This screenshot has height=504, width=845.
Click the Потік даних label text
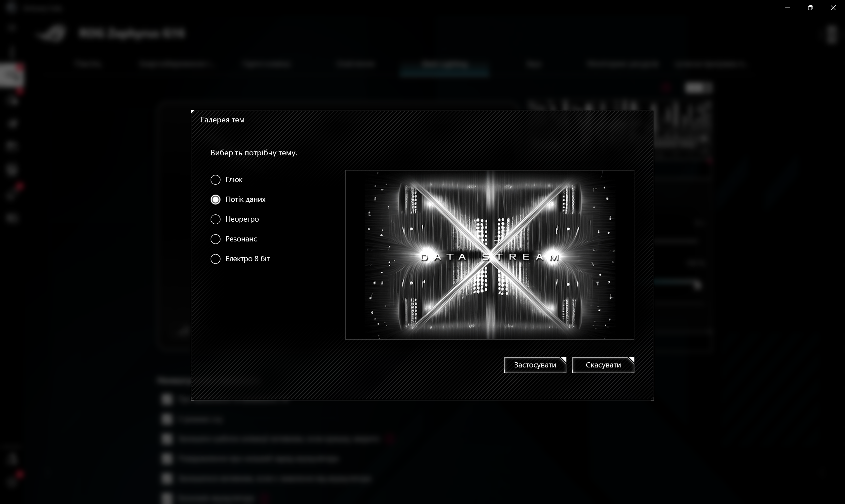(x=245, y=199)
